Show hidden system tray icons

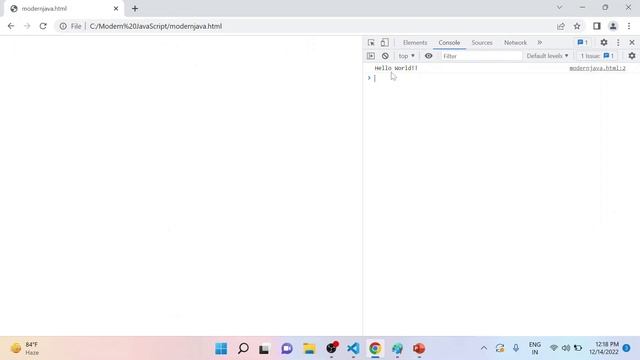(484, 348)
